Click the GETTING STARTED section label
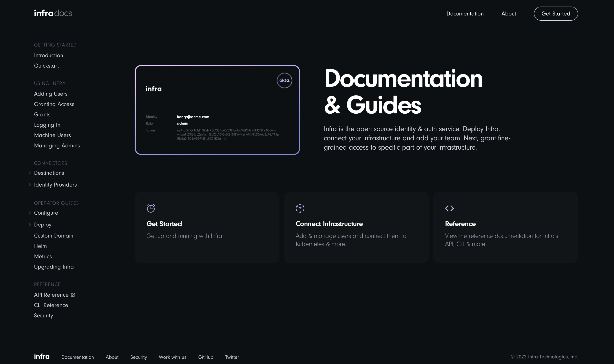Image resolution: width=614 pixels, height=364 pixels. pyautogui.click(x=55, y=45)
